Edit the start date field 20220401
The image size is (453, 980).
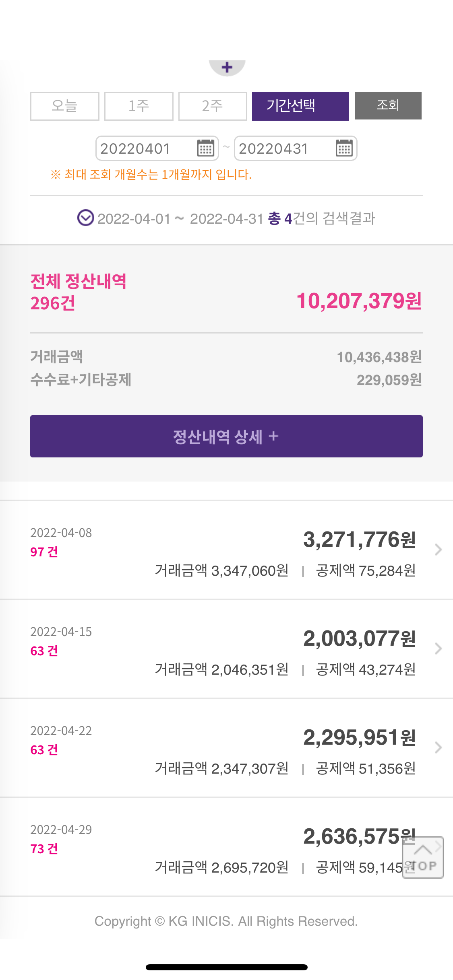pyautogui.click(x=145, y=148)
